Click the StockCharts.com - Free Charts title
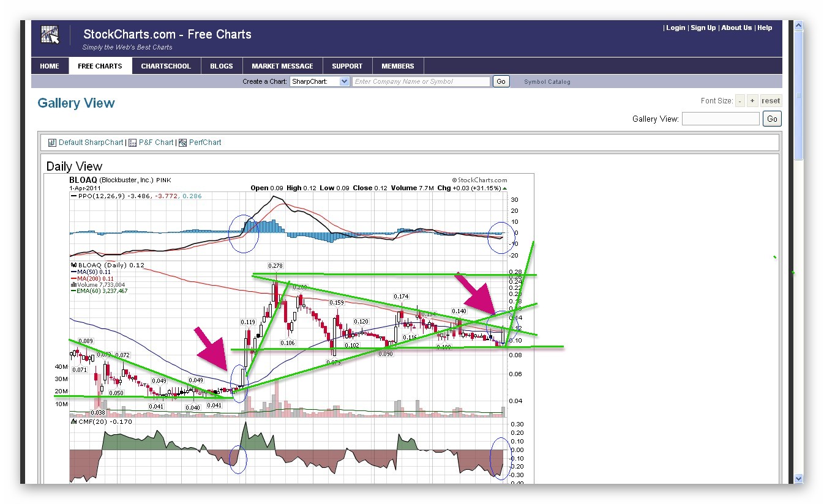824x504 pixels. 167,34
